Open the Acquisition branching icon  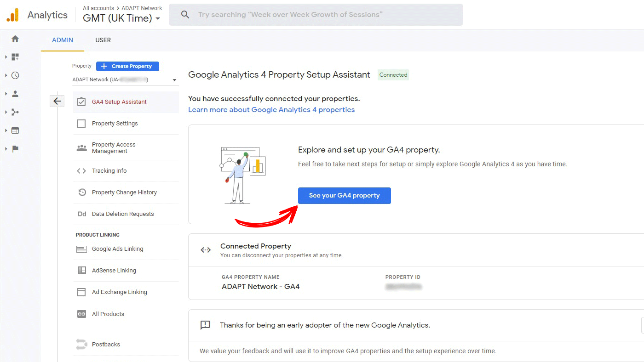coord(15,112)
